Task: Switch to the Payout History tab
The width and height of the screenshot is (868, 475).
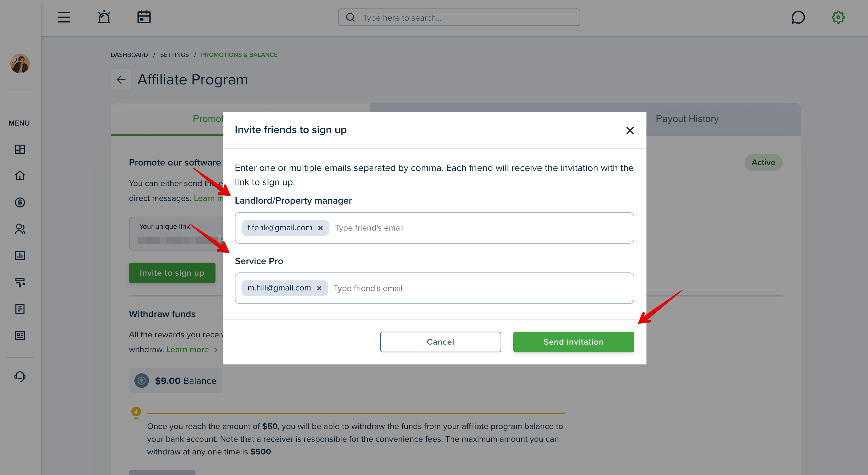Action: click(x=687, y=119)
